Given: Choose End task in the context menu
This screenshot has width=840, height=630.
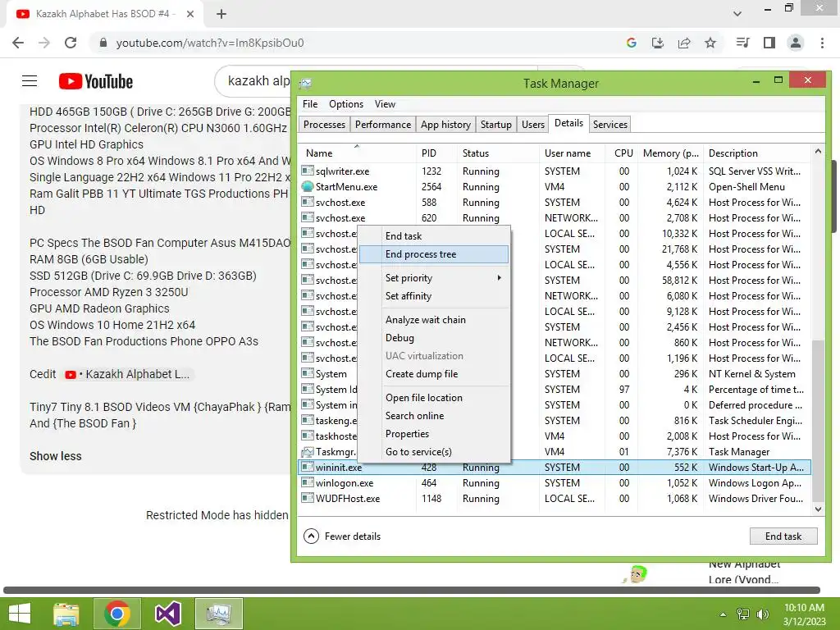Looking at the screenshot, I should [434, 235].
